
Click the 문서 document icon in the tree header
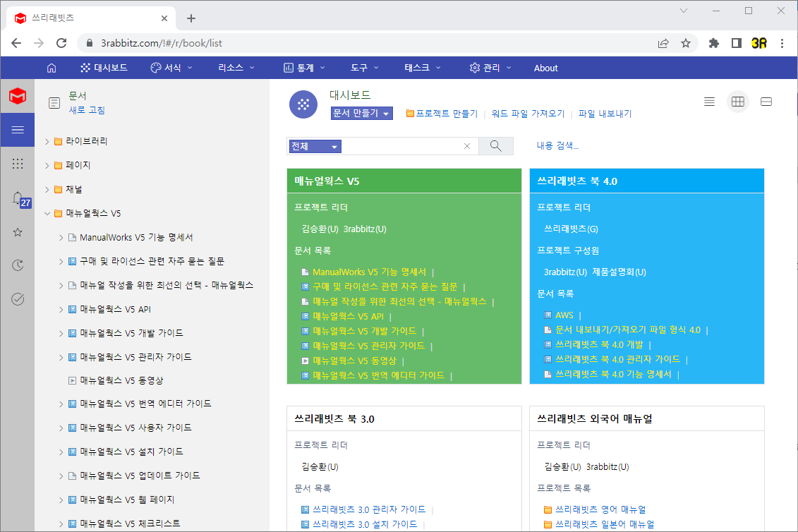54,103
